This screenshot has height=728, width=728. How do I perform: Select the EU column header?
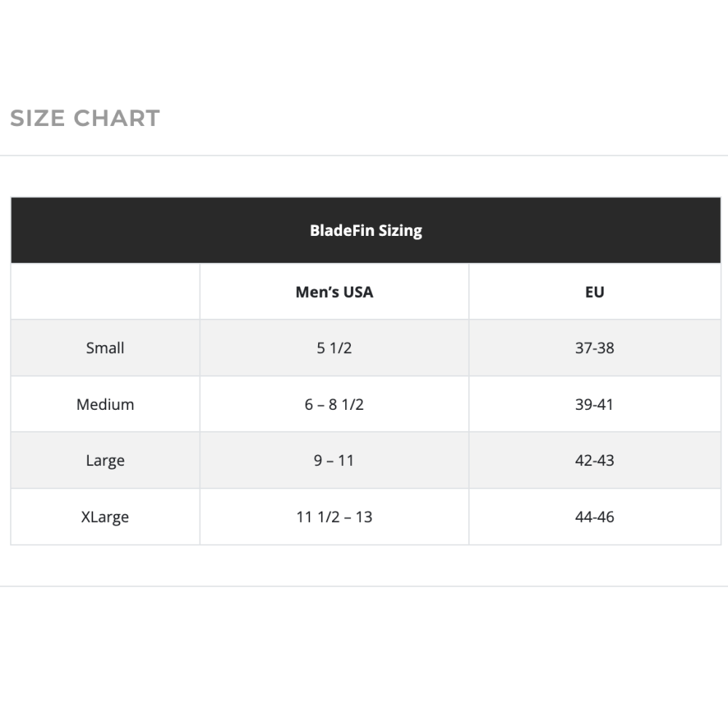[x=594, y=292]
